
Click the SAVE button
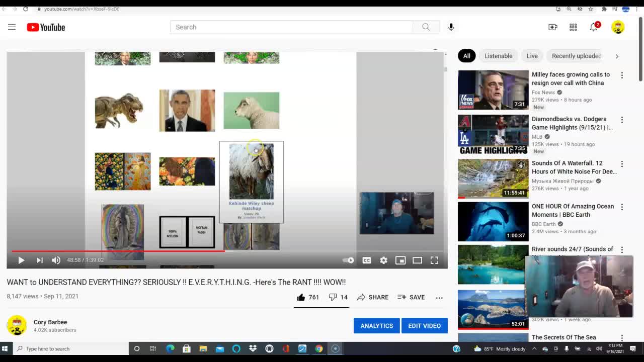[x=411, y=297]
